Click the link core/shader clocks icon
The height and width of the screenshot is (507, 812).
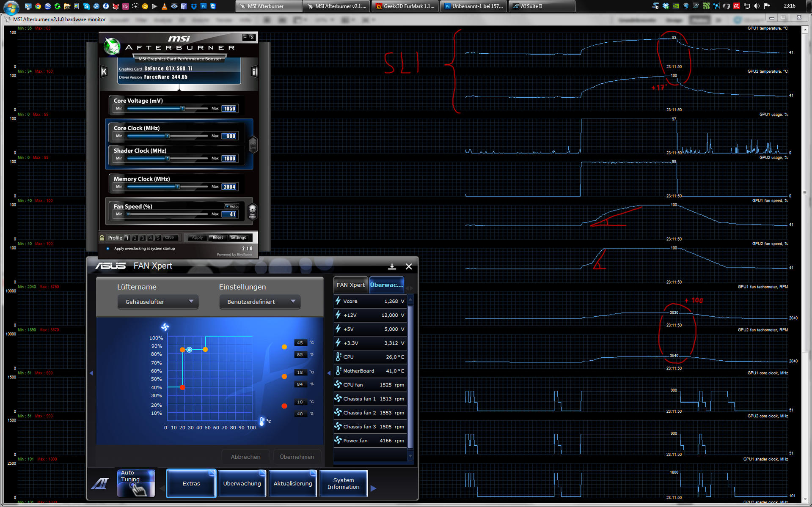[x=253, y=145]
